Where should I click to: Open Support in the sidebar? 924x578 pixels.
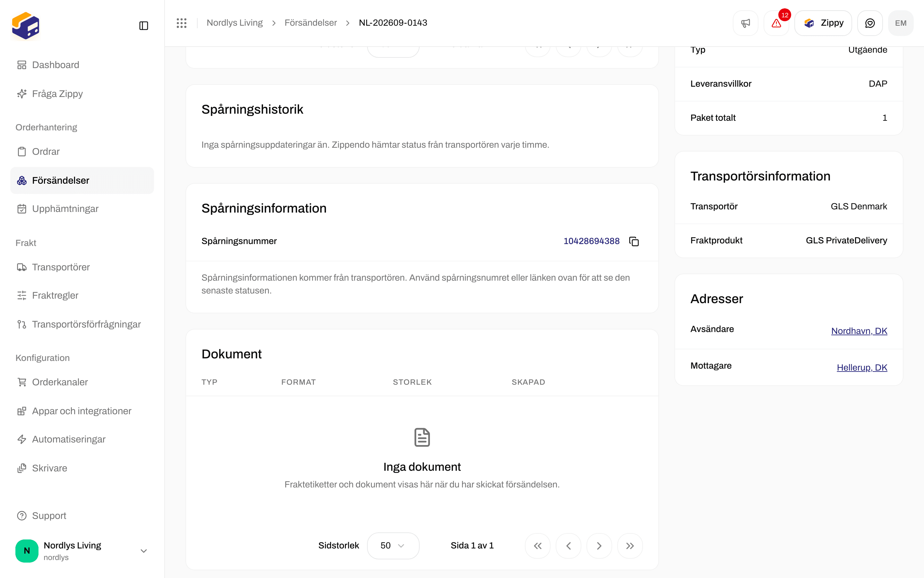pos(82,516)
